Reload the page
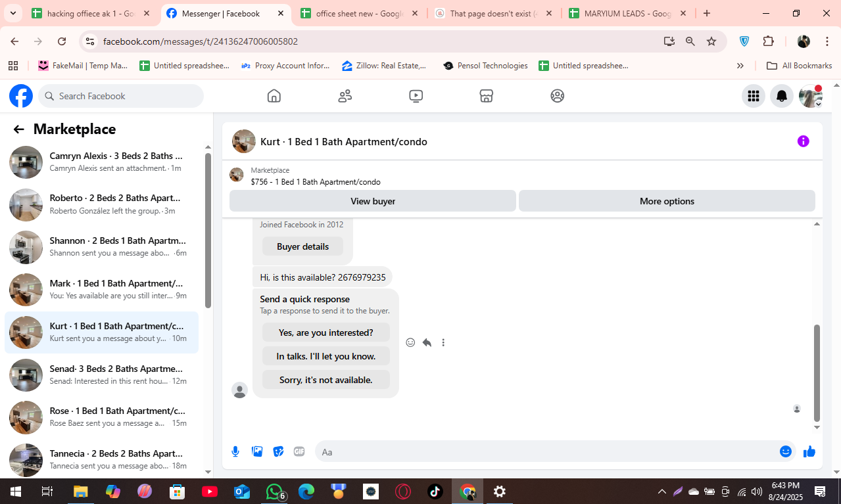This screenshot has width=841, height=504. [x=62, y=41]
